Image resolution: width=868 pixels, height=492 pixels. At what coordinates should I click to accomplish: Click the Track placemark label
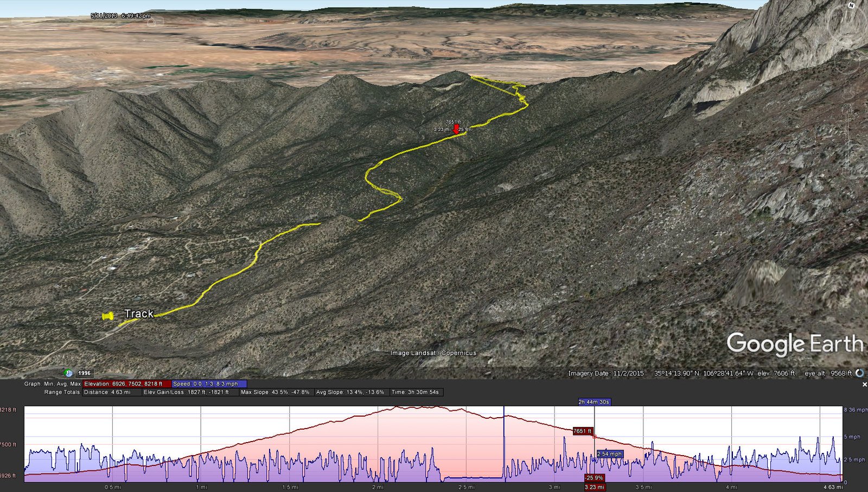[139, 314]
